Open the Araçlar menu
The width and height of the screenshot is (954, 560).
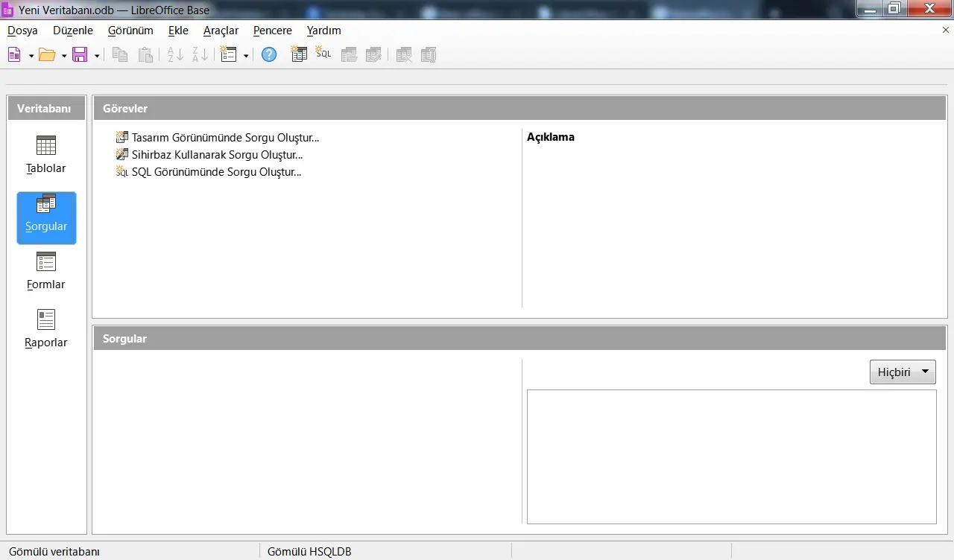[221, 31]
